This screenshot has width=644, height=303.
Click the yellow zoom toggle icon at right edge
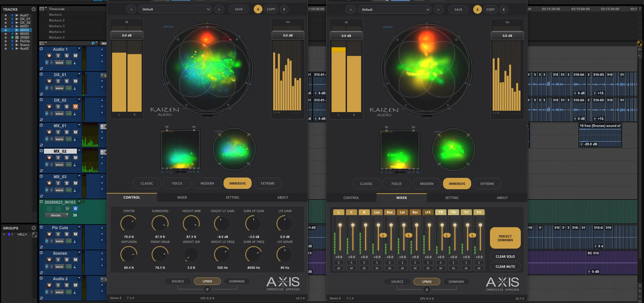coord(640,43)
